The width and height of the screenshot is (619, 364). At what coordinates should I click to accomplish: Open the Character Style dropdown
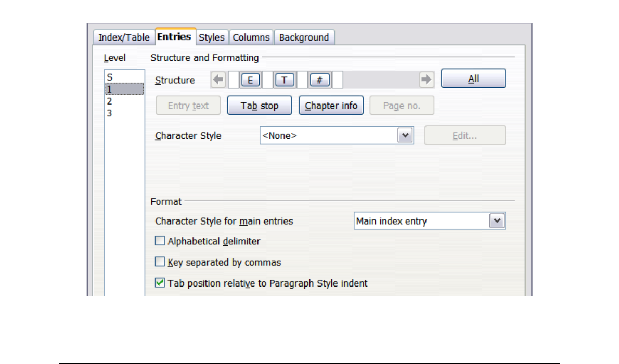pyautogui.click(x=405, y=136)
